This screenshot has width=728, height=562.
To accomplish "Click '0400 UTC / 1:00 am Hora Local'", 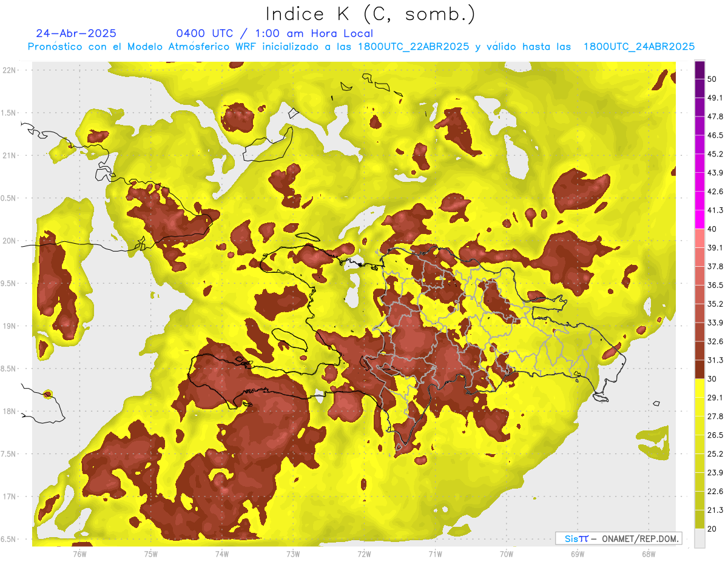I will [275, 33].
